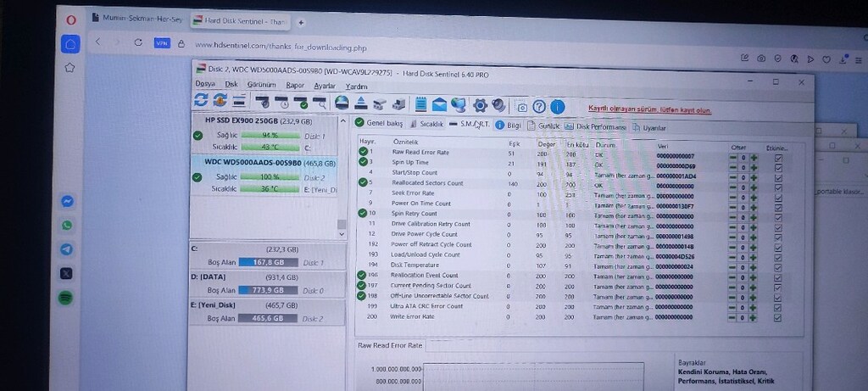Increase offset with plus for Reallocated Sectors Count
Screen dimensions: 868x391
tap(754, 187)
